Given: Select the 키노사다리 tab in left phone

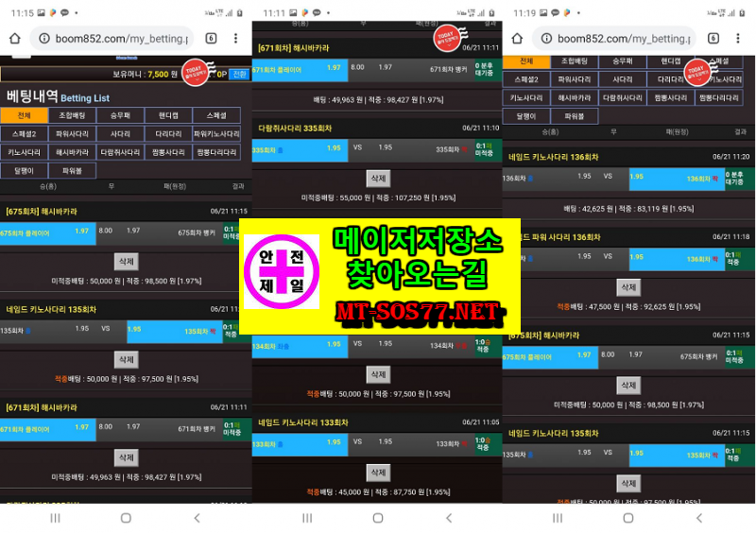Looking at the screenshot, I should 25,152.
